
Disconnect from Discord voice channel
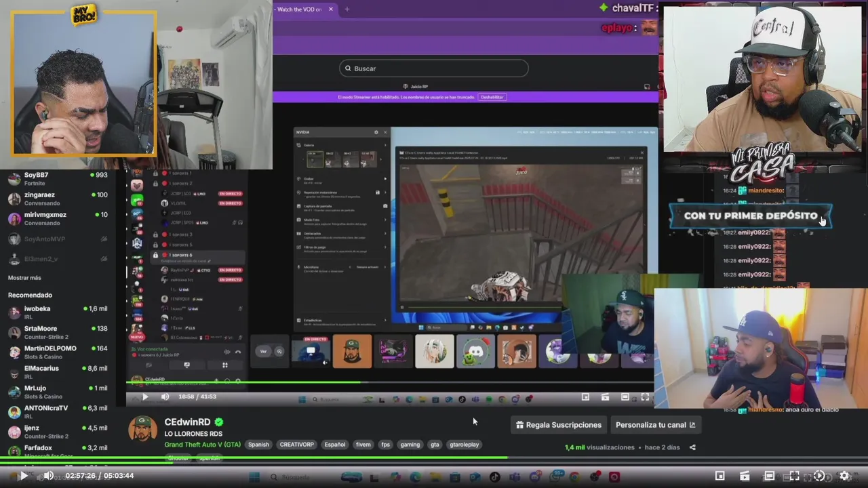pyautogui.click(x=238, y=352)
